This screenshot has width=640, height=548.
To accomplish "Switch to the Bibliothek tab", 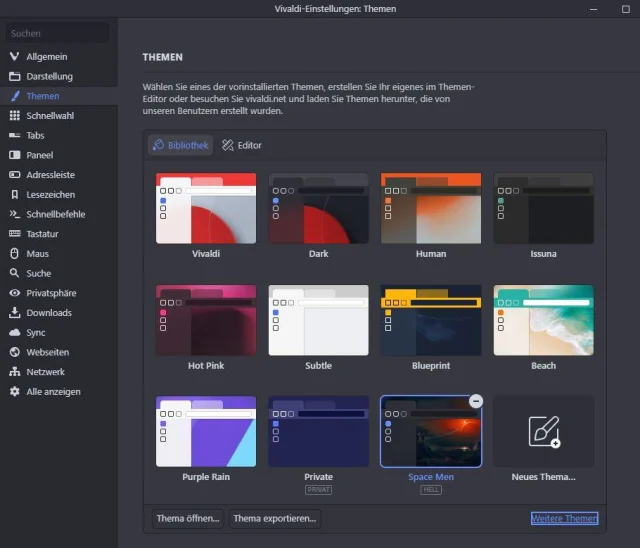I will [x=180, y=145].
